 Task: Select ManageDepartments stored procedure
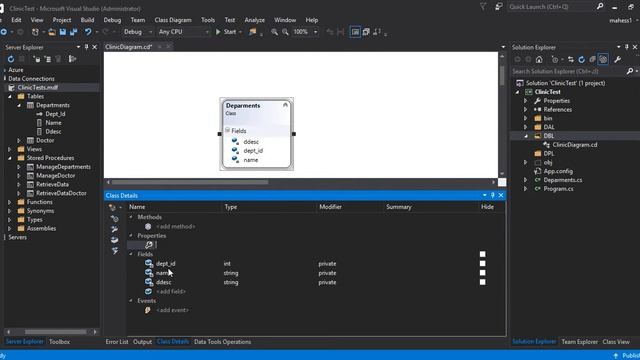point(63,167)
